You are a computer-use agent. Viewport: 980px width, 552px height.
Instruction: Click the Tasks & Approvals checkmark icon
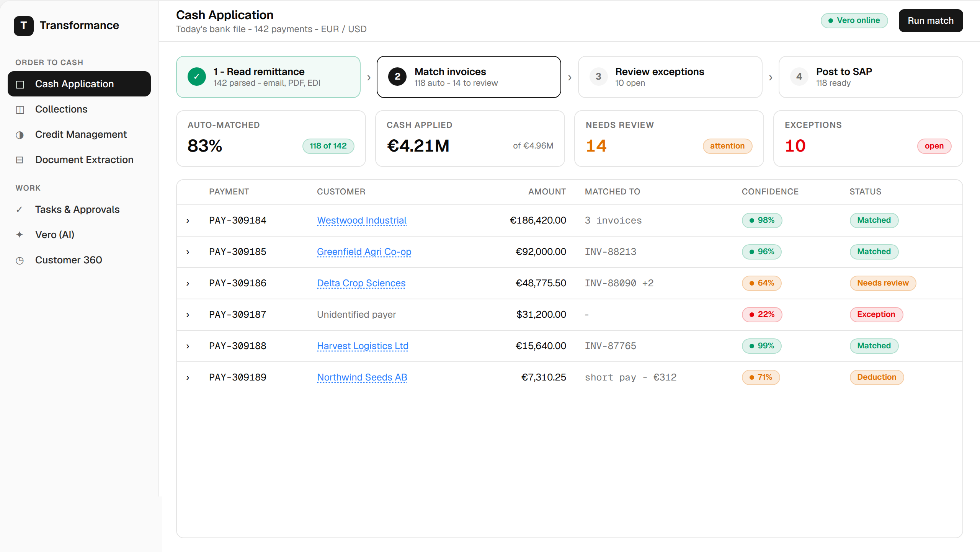tap(20, 210)
